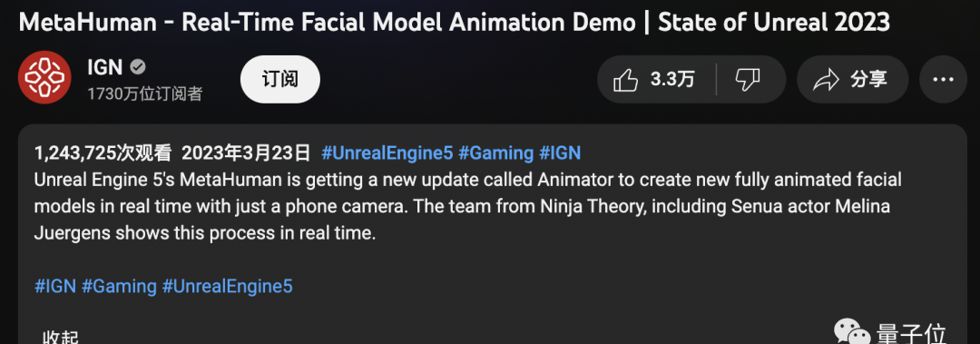Dislike the video with thumbs-down icon
Viewport: 980px width, 344px height.
(747, 80)
